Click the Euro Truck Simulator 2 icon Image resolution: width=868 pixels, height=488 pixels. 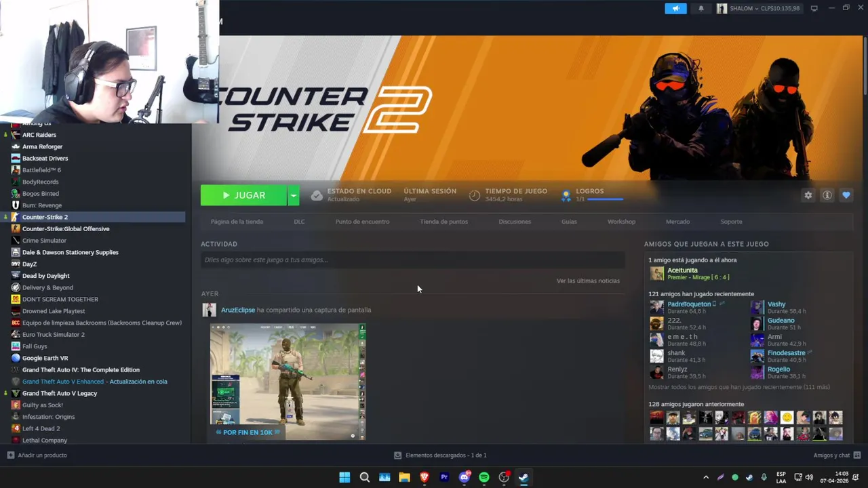pos(16,334)
